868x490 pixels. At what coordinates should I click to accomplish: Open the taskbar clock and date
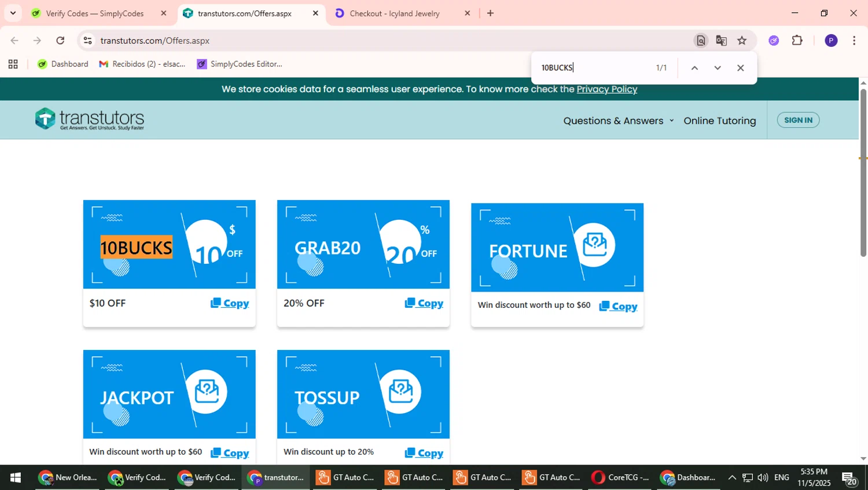pyautogui.click(x=814, y=478)
